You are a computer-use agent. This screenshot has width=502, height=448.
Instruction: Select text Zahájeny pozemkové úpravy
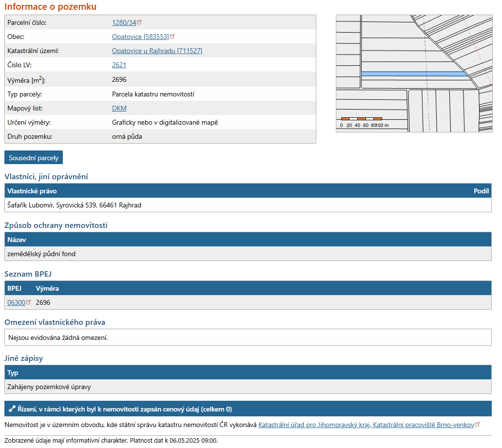pyautogui.click(x=49, y=387)
